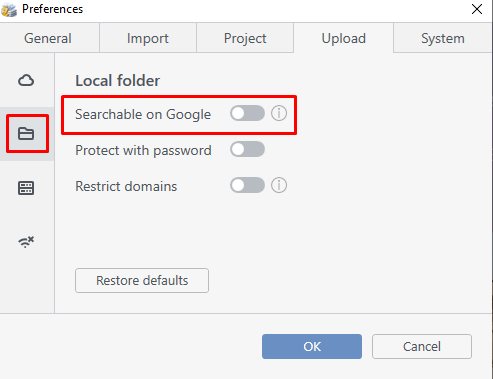Toggle the Restrict domains switch
The width and height of the screenshot is (493, 379).
247,185
